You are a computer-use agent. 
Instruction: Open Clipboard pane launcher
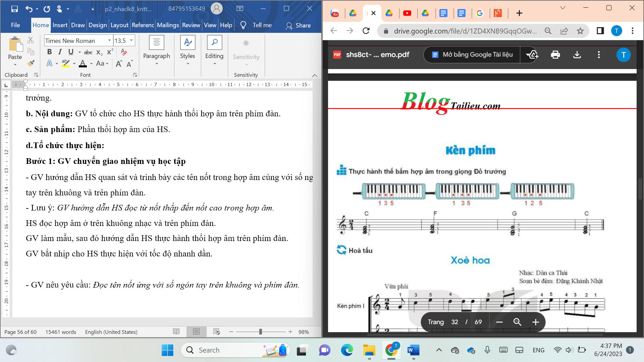click(36, 75)
